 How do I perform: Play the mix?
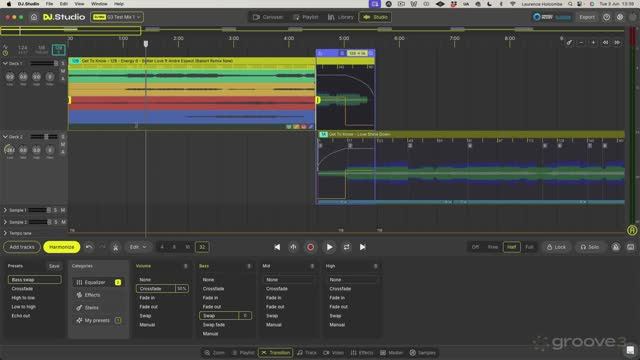329,247
